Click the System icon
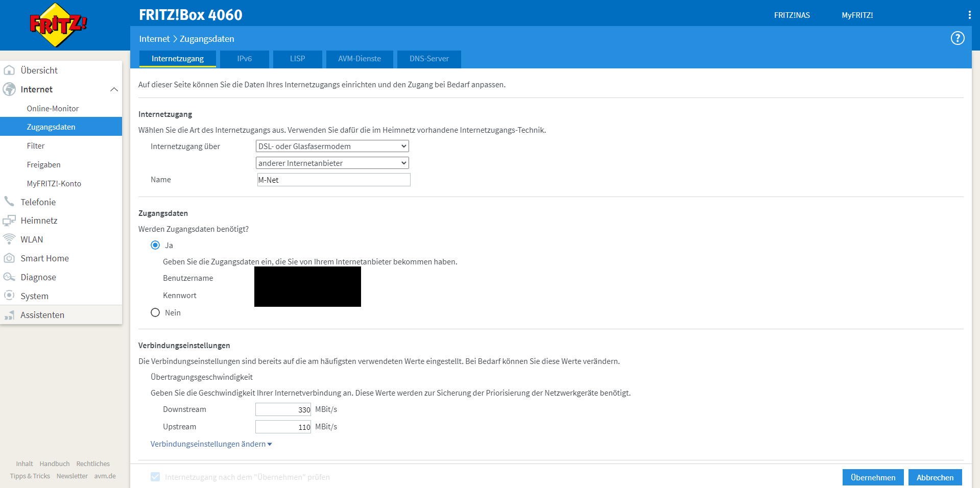 pos(9,296)
